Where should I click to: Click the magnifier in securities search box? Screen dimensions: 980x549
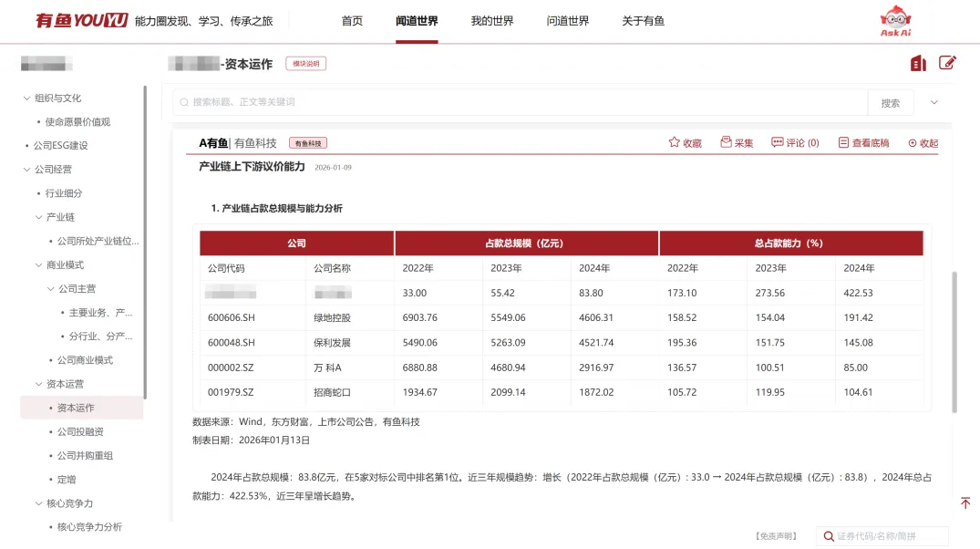click(x=829, y=536)
